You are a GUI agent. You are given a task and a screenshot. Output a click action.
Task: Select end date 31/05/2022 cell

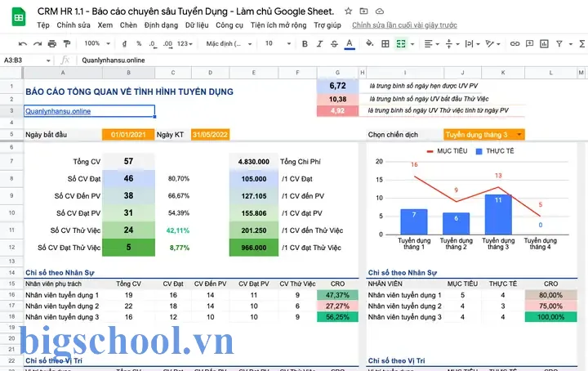(x=210, y=135)
